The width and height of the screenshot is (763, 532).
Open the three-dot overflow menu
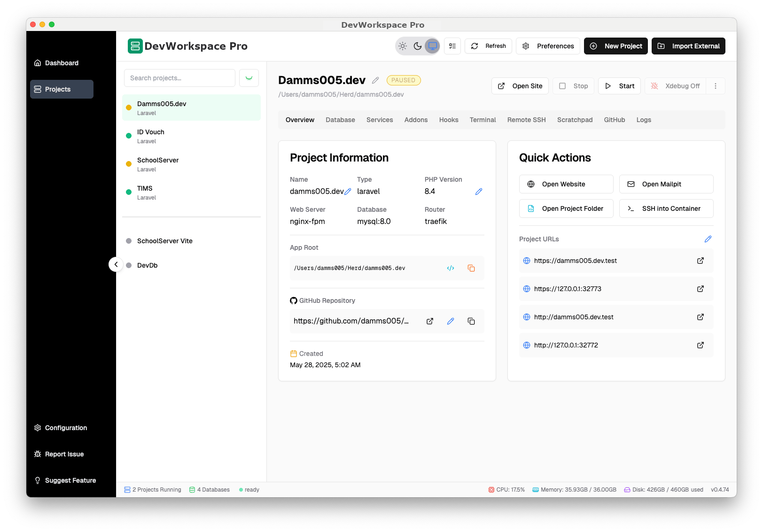click(716, 86)
